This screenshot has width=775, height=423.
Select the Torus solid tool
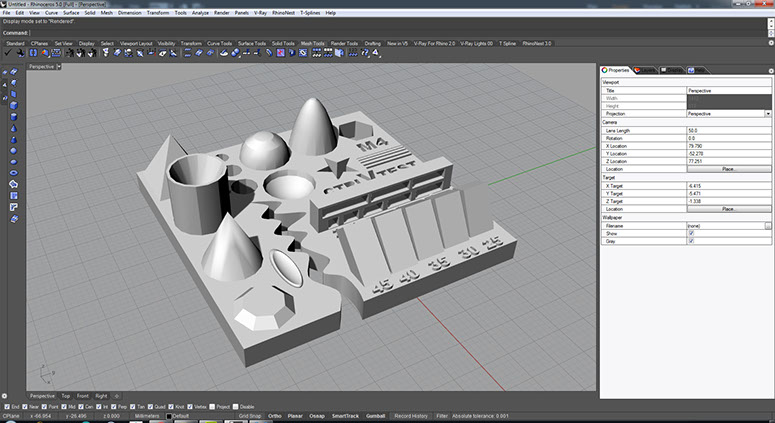[14, 173]
